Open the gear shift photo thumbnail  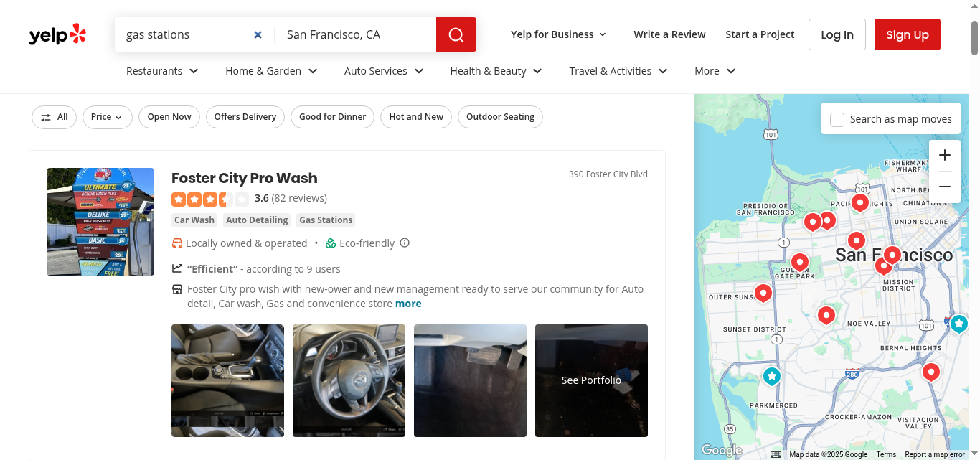227,380
